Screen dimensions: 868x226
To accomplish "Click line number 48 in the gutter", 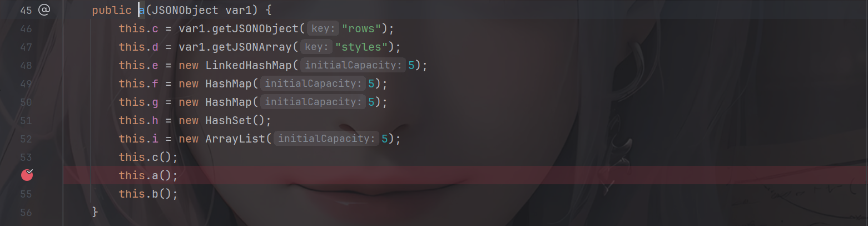I will click(26, 65).
